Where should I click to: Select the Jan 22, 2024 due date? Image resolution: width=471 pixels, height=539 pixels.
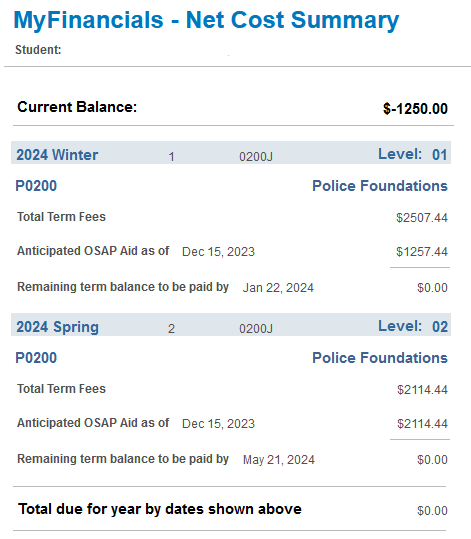click(x=278, y=287)
